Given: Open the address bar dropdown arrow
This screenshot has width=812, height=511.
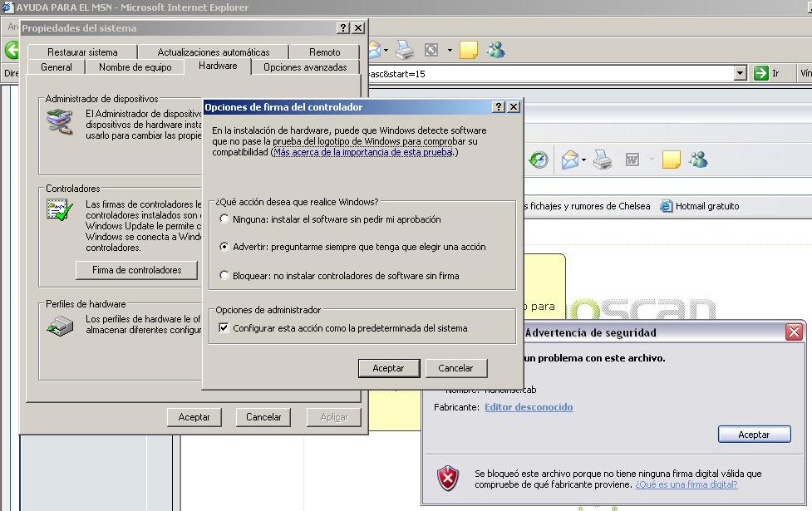Looking at the screenshot, I should click(x=741, y=73).
